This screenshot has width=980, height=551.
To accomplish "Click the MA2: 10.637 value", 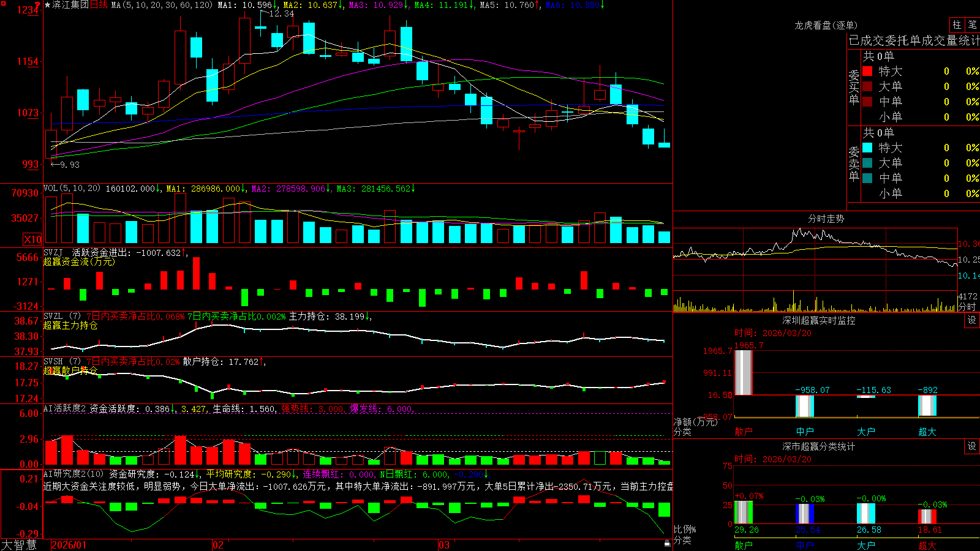I will 311,5.
